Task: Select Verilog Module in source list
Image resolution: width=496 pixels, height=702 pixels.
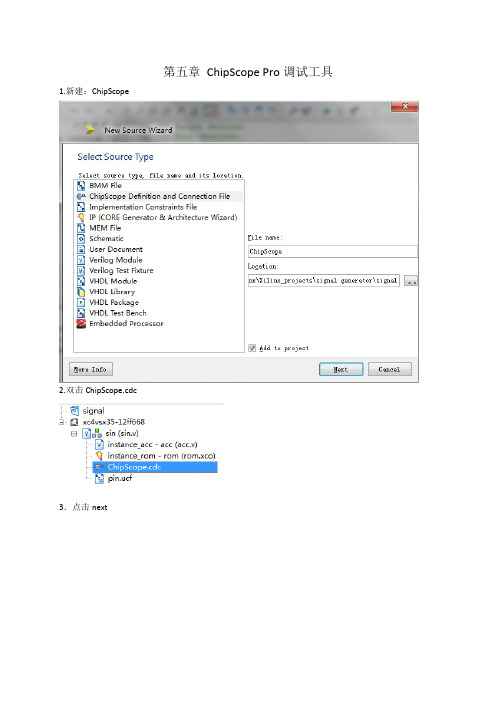Action: [x=115, y=260]
